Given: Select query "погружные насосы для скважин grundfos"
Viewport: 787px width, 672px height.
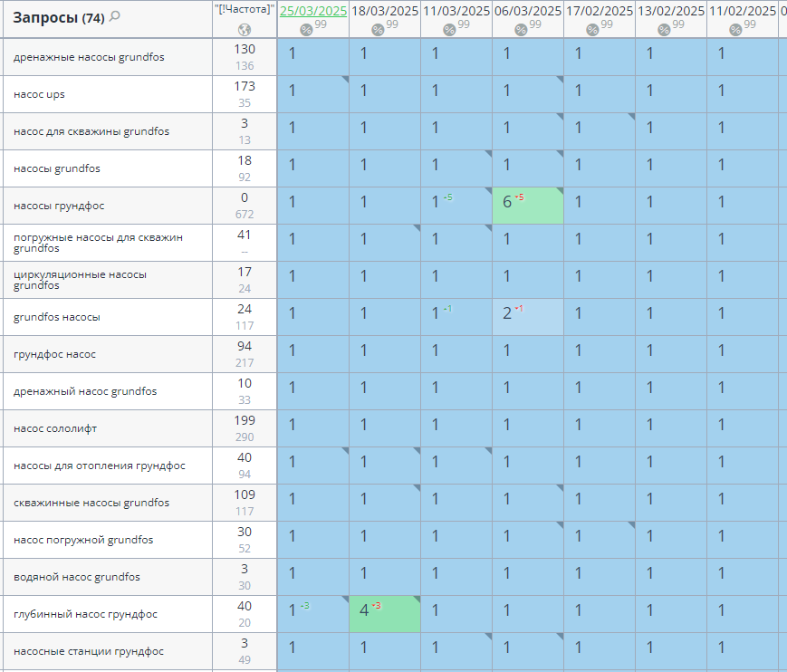Looking at the screenshot, I should [x=98, y=243].
